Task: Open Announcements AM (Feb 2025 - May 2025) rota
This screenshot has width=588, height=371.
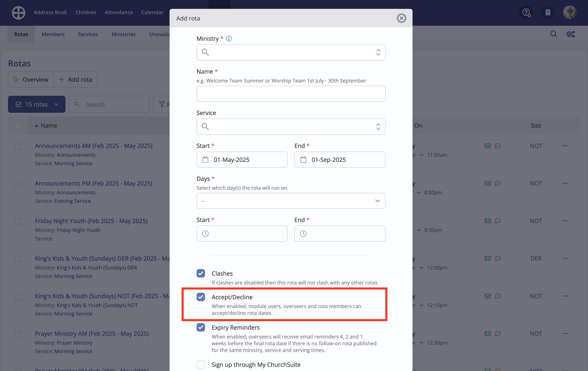Action: point(94,146)
